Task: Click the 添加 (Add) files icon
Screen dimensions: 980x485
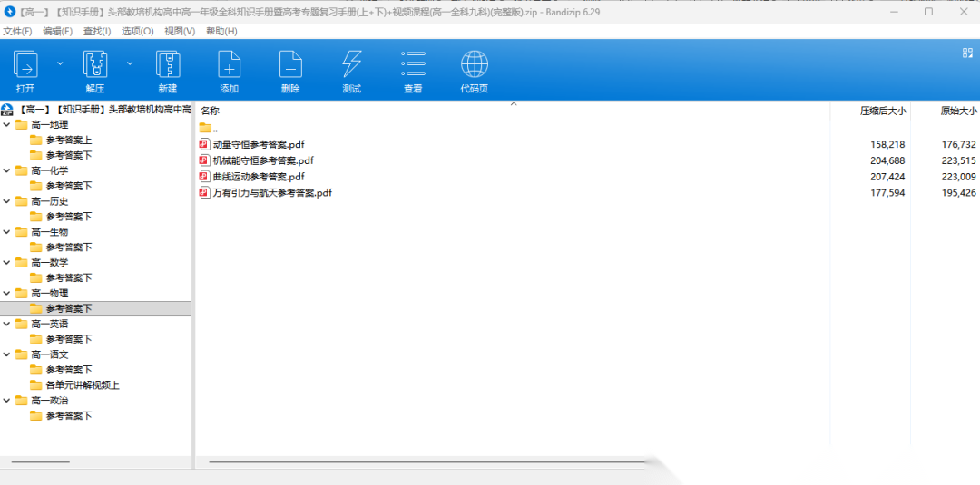Action: pos(229,65)
